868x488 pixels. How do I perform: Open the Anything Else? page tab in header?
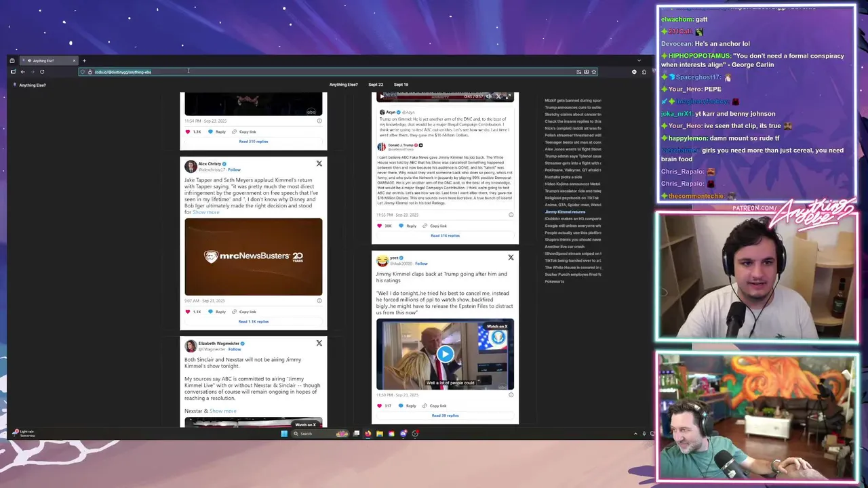point(343,85)
